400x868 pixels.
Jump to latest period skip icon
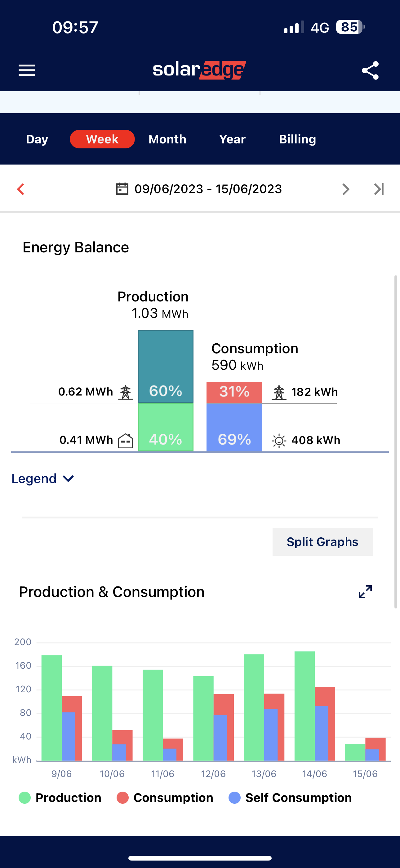pos(379,189)
